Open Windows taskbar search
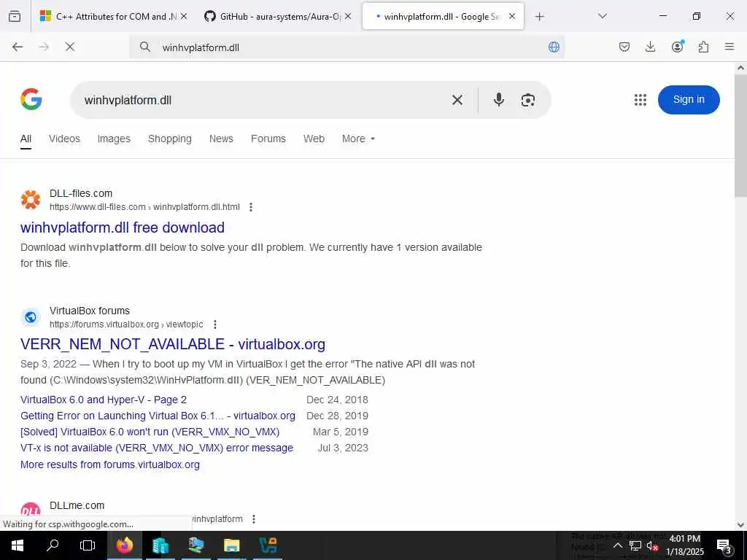This screenshot has height=560, width=747. coord(53,545)
